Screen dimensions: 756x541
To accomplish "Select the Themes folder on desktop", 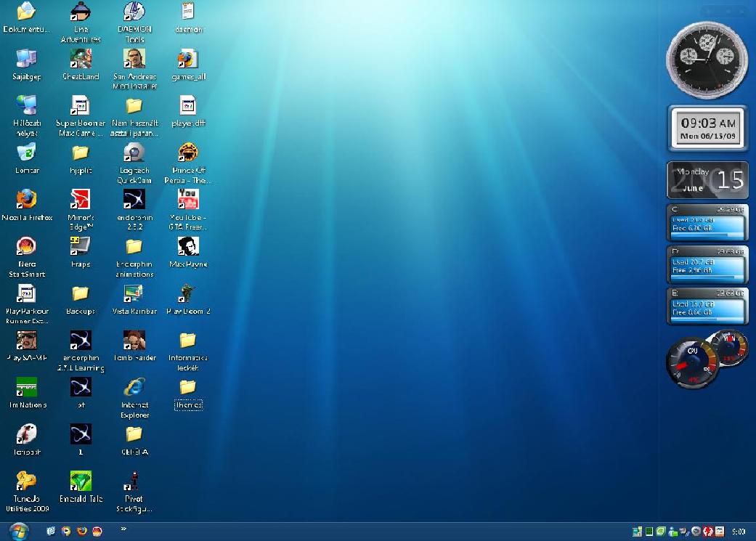I will [x=187, y=387].
